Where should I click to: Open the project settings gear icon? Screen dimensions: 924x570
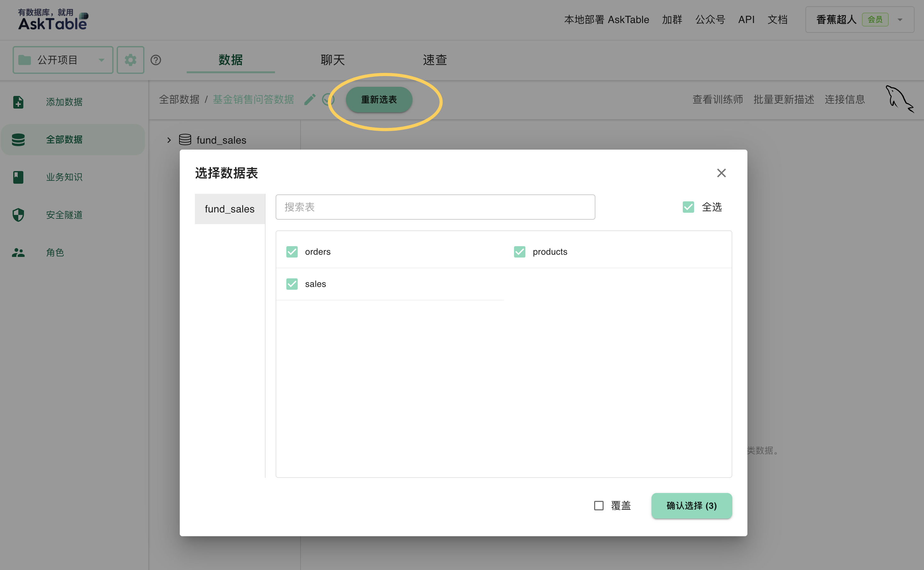tap(130, 60)
